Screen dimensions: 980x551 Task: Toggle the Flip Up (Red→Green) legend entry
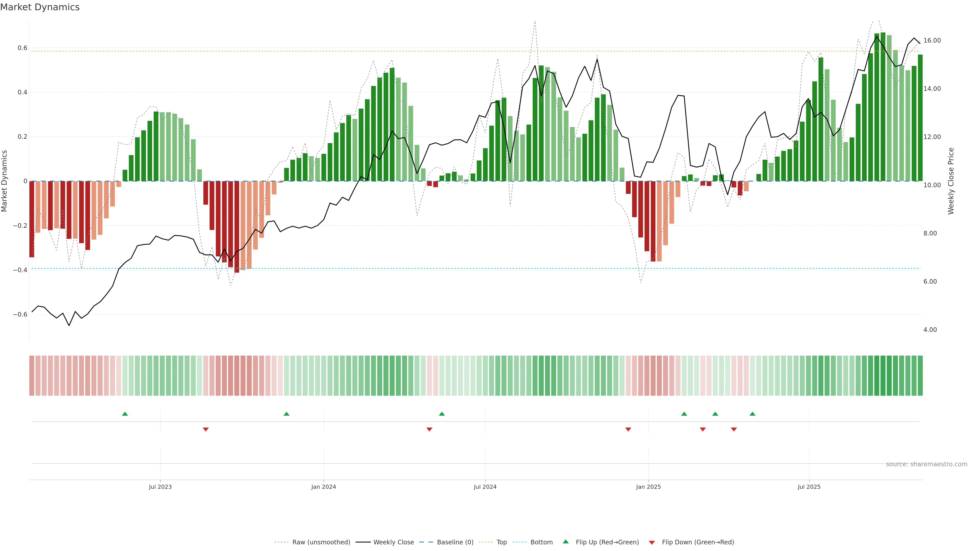(x=607, y=542)
